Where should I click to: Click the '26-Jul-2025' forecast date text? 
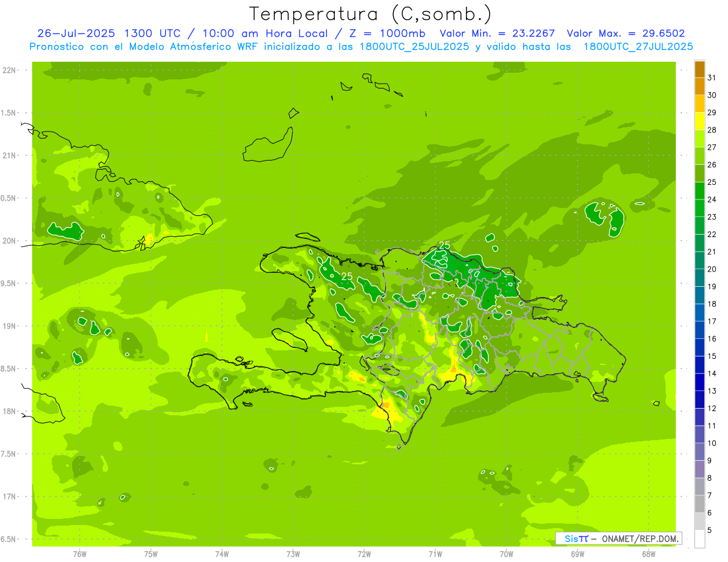tap(78, 33)
